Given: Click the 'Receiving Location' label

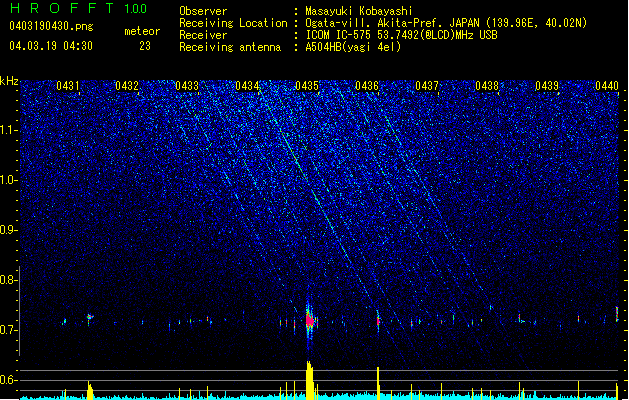Looking at the screenshot, I should [x=233, y=23].
